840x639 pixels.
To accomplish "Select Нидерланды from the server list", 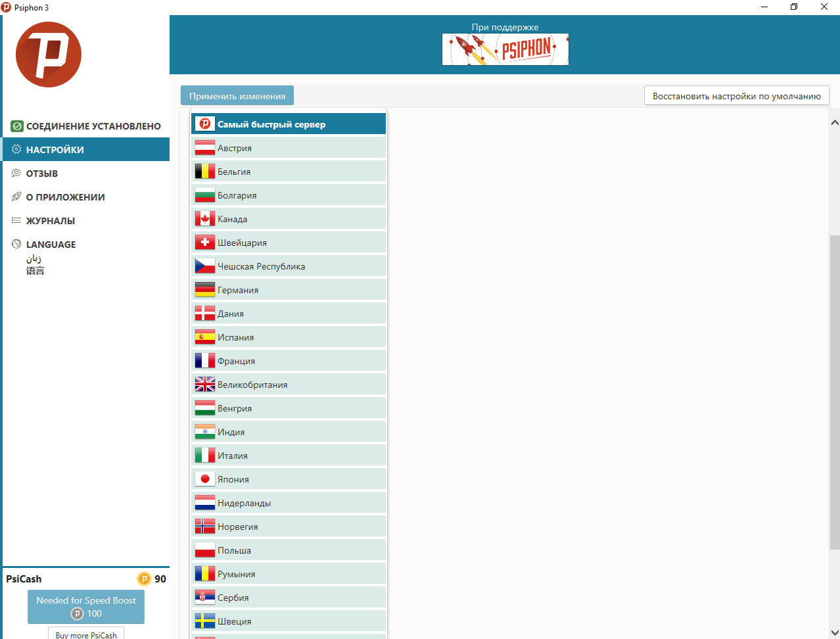I will pyautogui.click(x=289, y=503).
